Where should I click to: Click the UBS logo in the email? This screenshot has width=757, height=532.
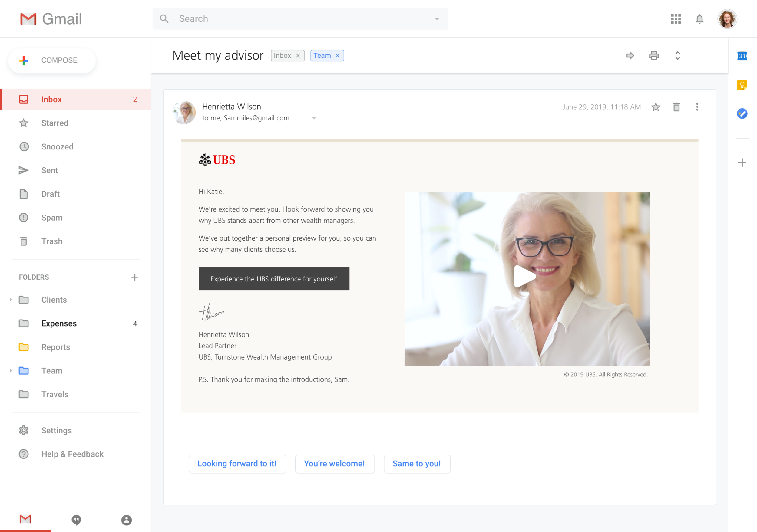click(x=217, y=160)
